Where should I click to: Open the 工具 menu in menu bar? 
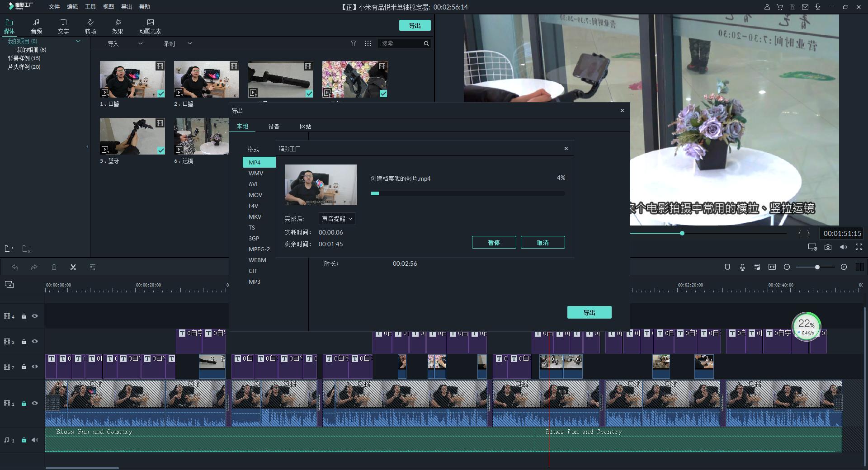[x=90, y=7]
